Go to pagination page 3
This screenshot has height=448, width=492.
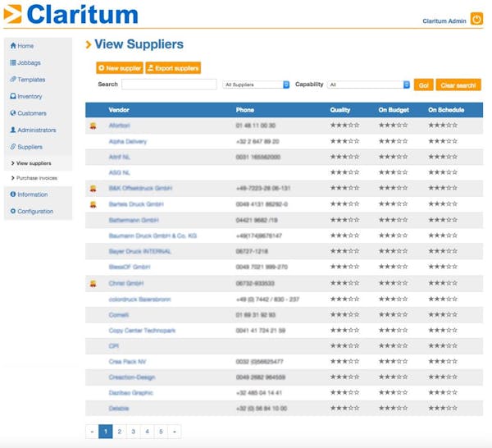[134, 432]
